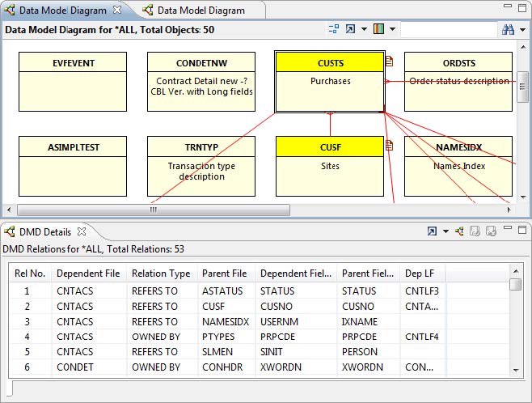Image resolution: width=532 pixels, height=403 pixels.
Task: Click the color scheme icon in diagram toolbar
Action: (378, 29)
